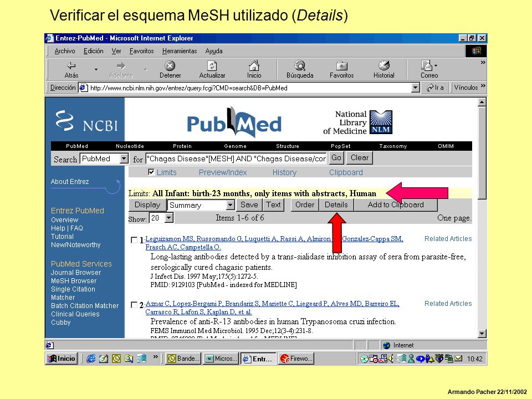Switch to the Nucleotide database tab
The width and height of the screenshot is (532, 399).
click(x=130, y=146)
